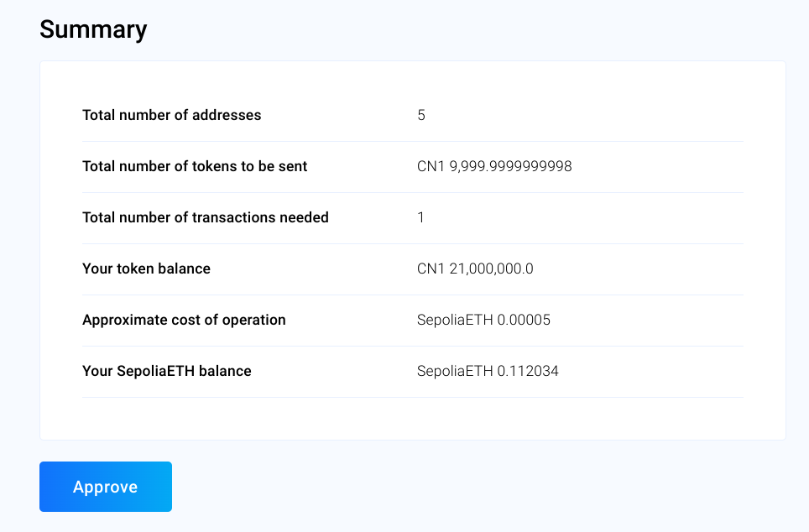
Task: Click the 0.00005 operation cost amount
Action: coord(523,320)
